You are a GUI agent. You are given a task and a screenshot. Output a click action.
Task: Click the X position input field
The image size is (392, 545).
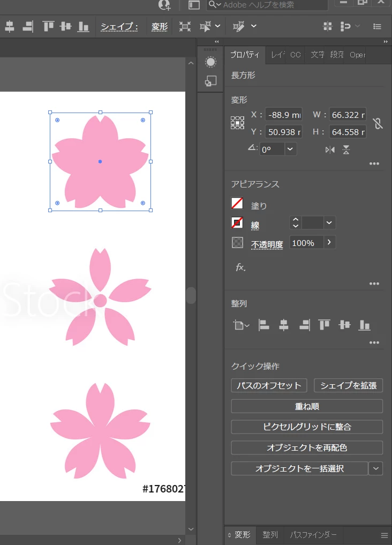pos(284,114)
